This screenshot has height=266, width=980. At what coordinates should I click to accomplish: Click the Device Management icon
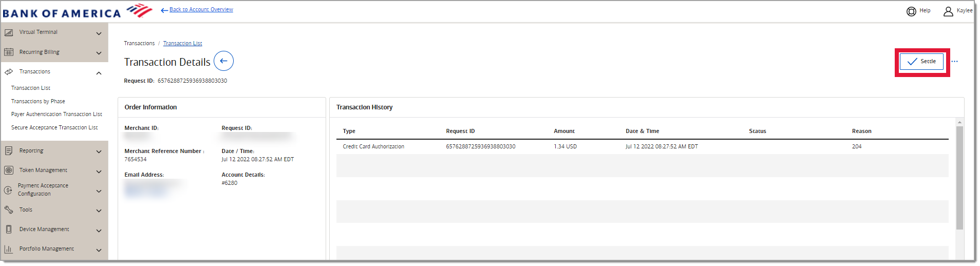tap(9, 230)
